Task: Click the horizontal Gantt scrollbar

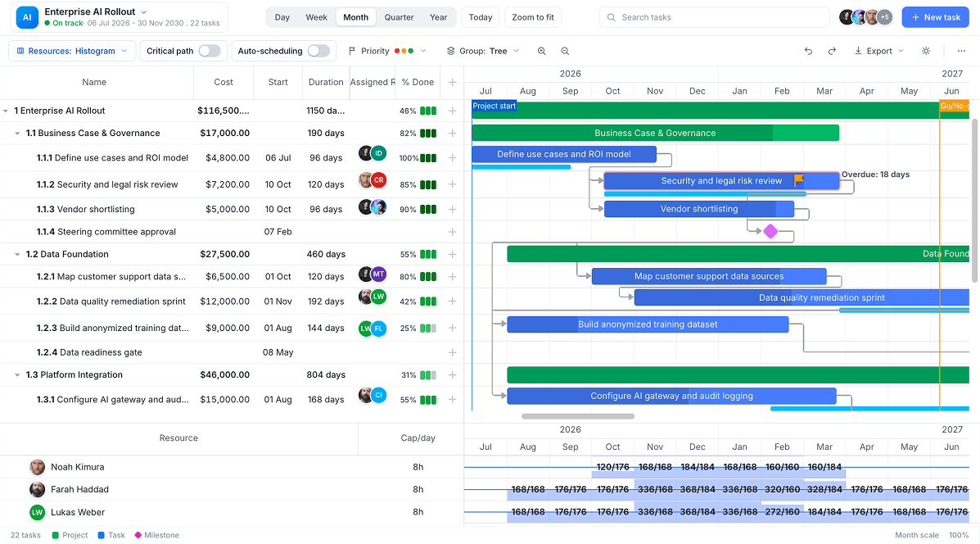Action: pyautogui.click(x=577, y=416)
